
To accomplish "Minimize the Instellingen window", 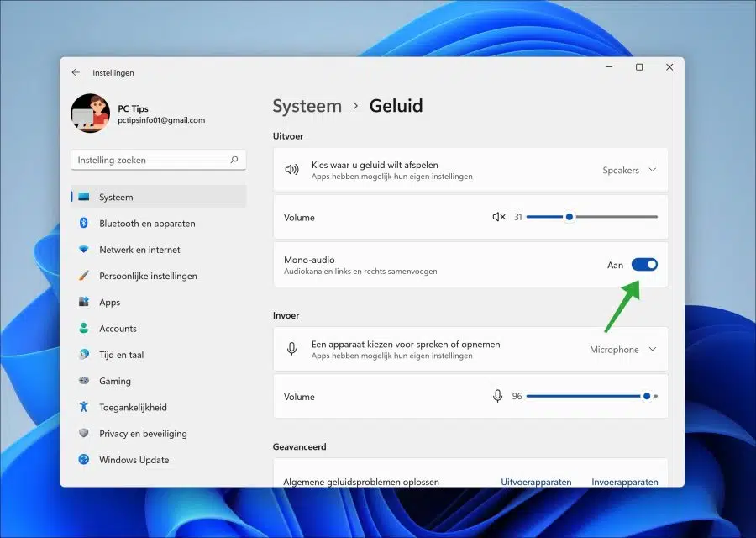I will 610,67.
